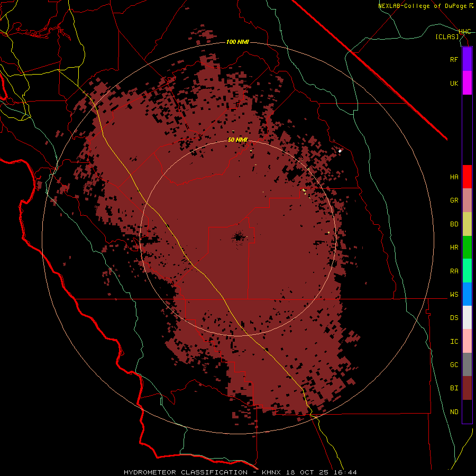Click the RF purple legend swatch

tap(467, 59)
